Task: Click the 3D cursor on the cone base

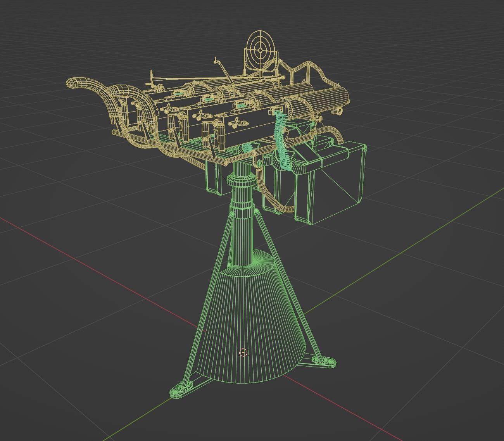Action: [243, 352]
